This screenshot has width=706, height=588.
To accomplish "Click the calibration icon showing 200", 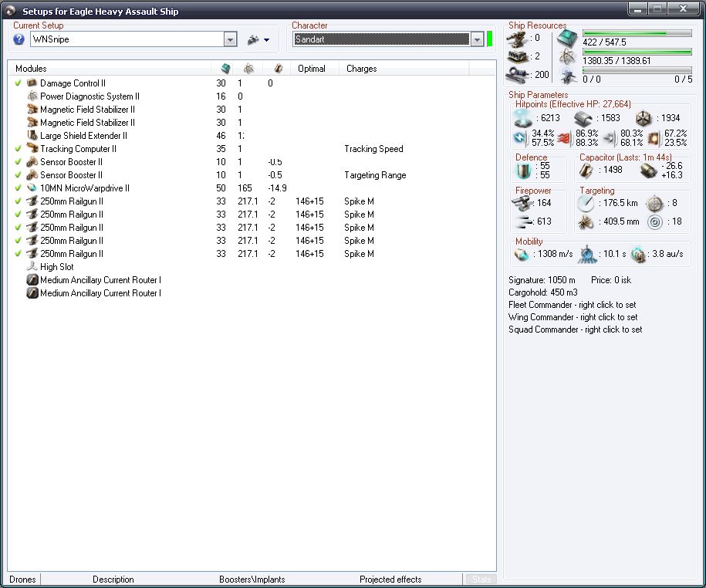I will pyautogui.click(x=517, y=75).
